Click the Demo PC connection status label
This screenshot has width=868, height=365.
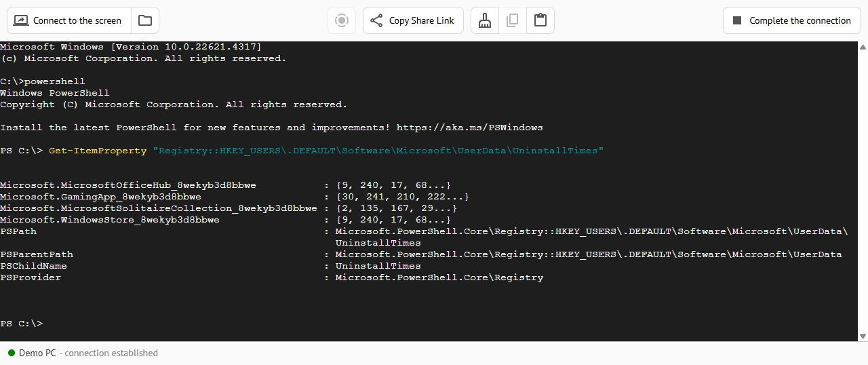coord(88,353)
